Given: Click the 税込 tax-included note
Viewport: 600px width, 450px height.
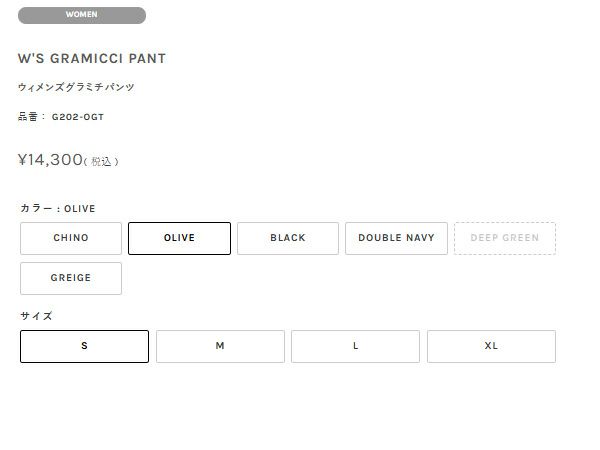Looking at the screenshot, I should [x=101, y=161].
